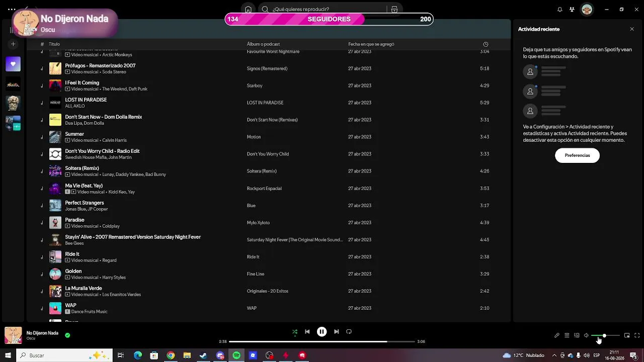Click the Preferencias button

(577, 155)
